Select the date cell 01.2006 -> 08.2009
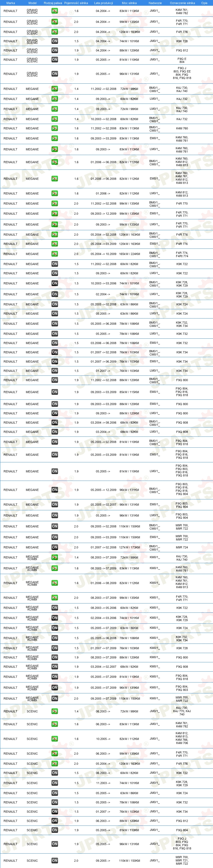The width and height of the screenshot is (213, 868). tap(104, 583)
